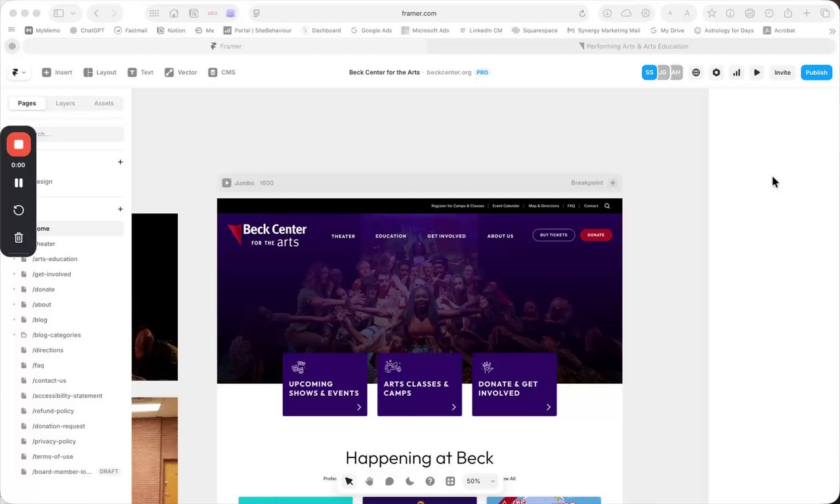Open the Google Ads bookmark
This screenshot has width=840, height=504.
[x=371, y=30]
